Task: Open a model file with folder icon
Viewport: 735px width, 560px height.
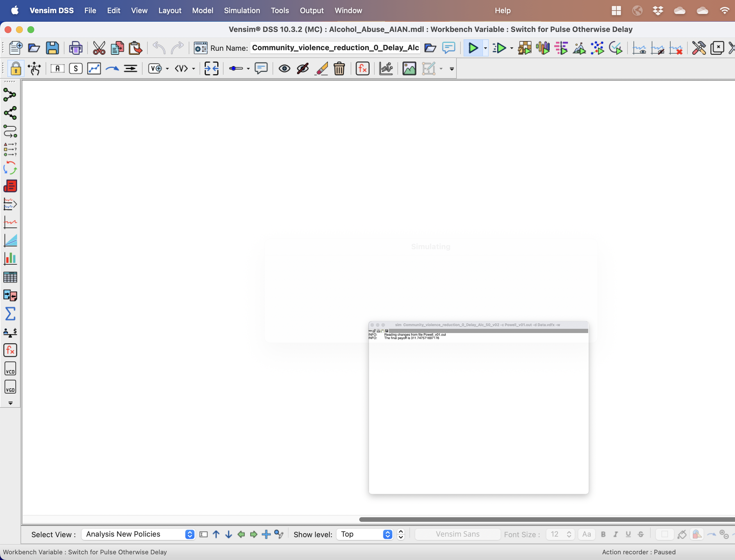Action: pos(34,48)
